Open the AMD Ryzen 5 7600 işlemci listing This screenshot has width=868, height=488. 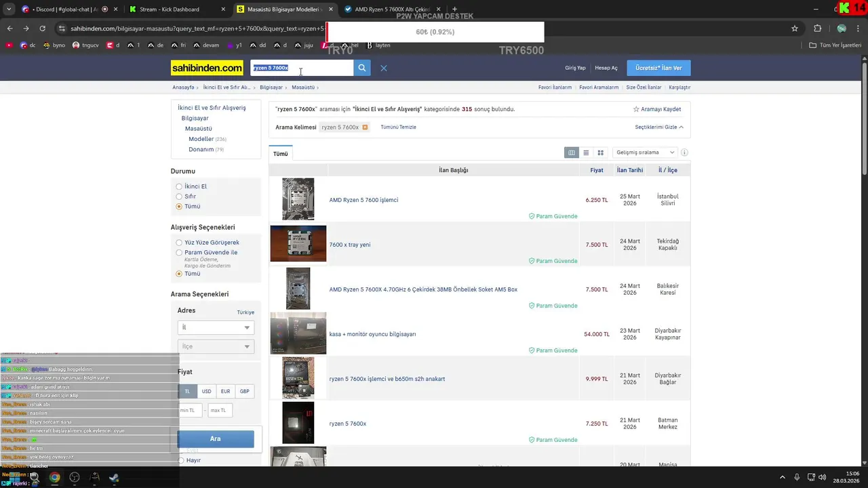coord(363,200)
